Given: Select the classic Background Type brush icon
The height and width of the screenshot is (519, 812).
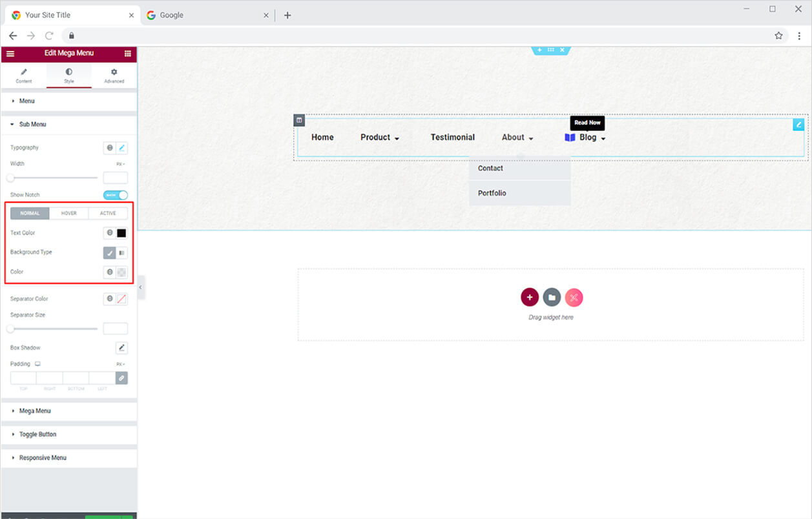Looking at the screenshot, I should tap(110, 253).
